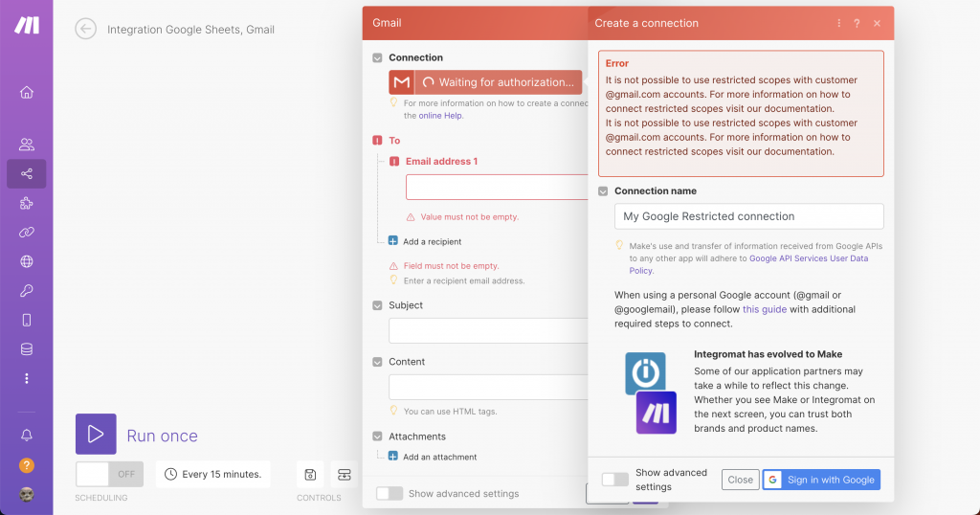
Task: Open the Notifications bell icon
Action: 26,435
